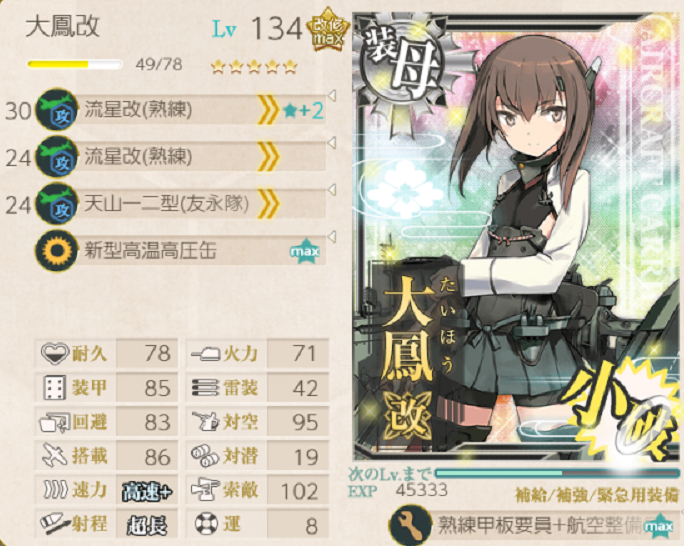Click the 次のLv.まで experience progress bar
684x546 pixels.
[x=557, y=473]
